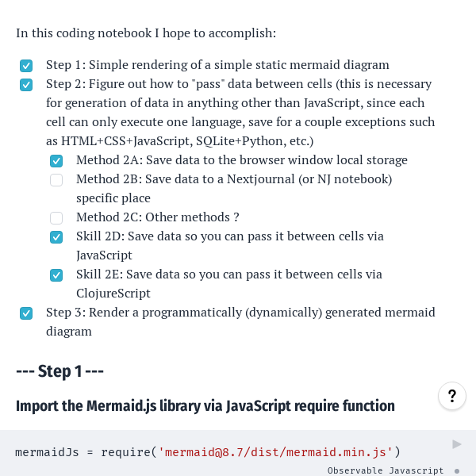Open the Observable Javascript language selector

[386, 471]
